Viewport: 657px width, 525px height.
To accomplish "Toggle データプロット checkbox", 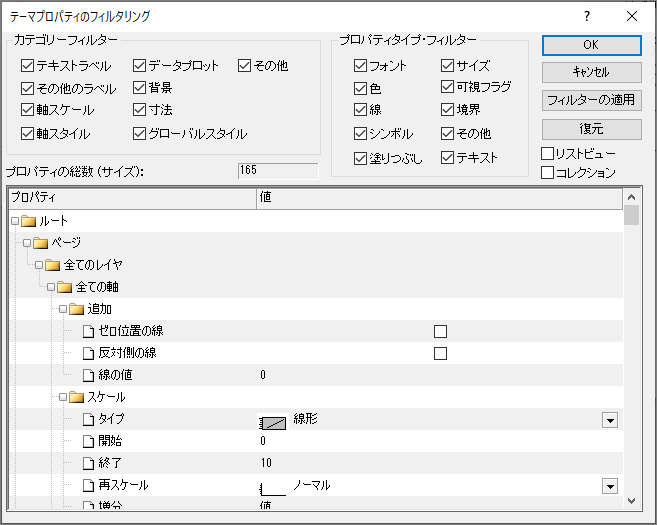I will pos(139,66).
